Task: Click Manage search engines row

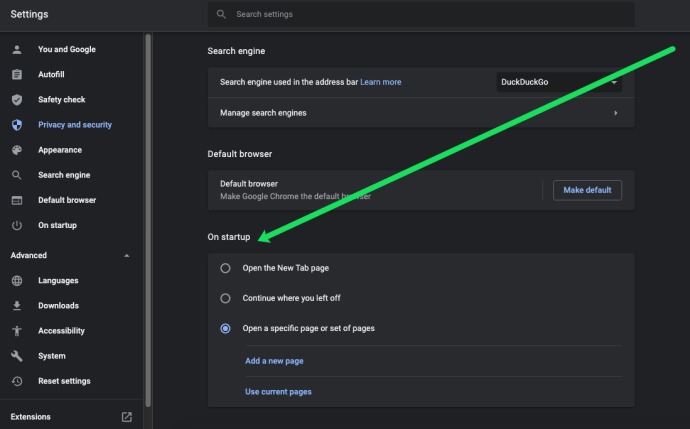Action: [x=421, y=113]
